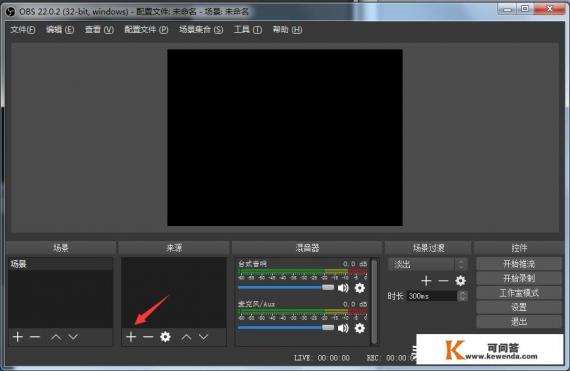This screenshot has width=570, height=371.
Task: Open the 配置文件(P) menu
Action: click(146, 30)
